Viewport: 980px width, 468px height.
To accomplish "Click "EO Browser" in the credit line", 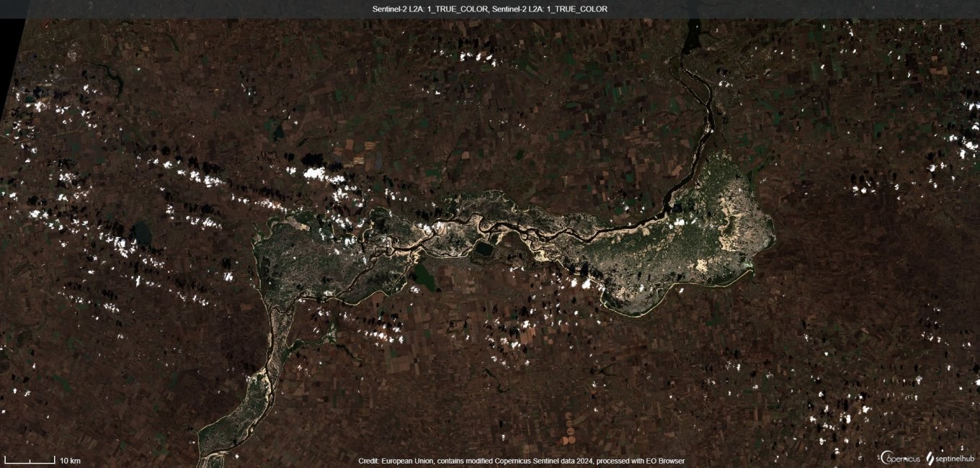I will 665,461.
